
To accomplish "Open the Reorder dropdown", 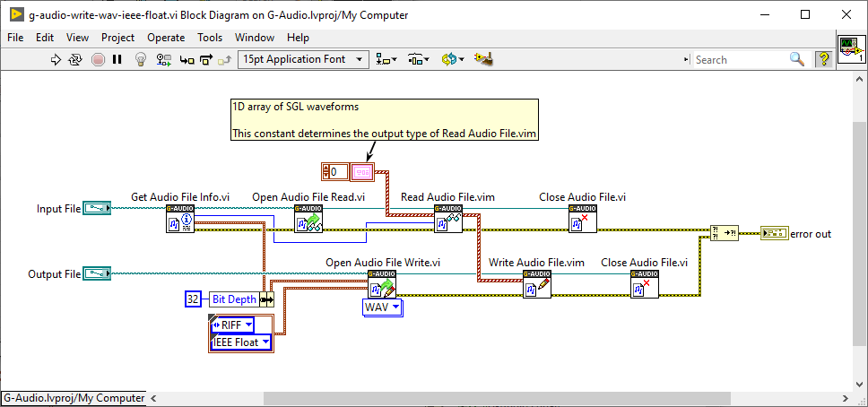I will click(453, 59).
